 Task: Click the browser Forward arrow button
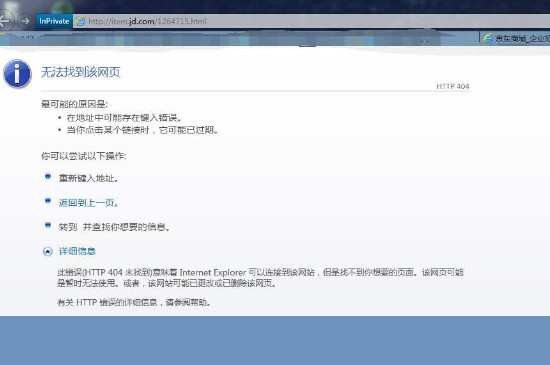click(25, 21)
